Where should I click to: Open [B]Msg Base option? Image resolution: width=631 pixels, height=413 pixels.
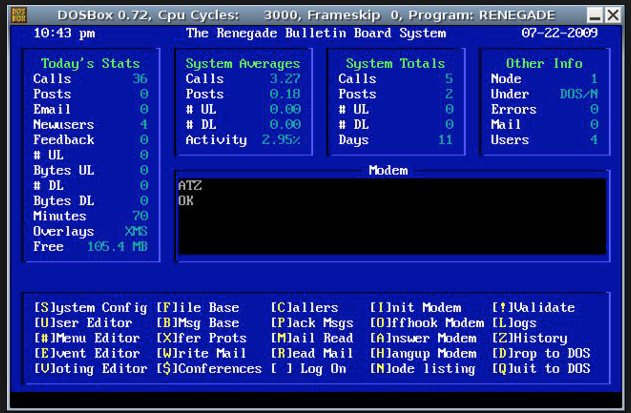click(198, 323)
